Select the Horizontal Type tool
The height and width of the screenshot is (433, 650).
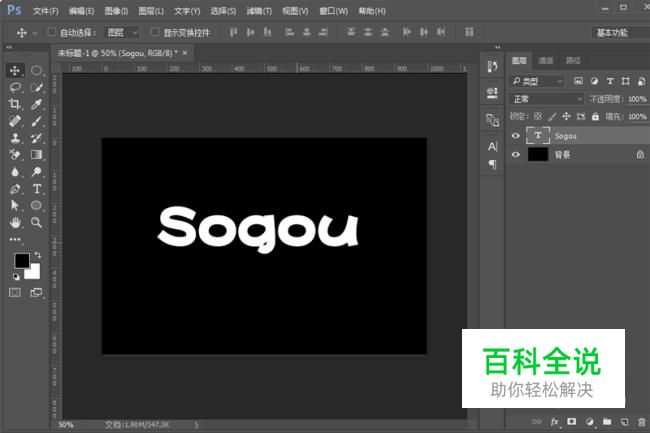click(x=36, y=189)
